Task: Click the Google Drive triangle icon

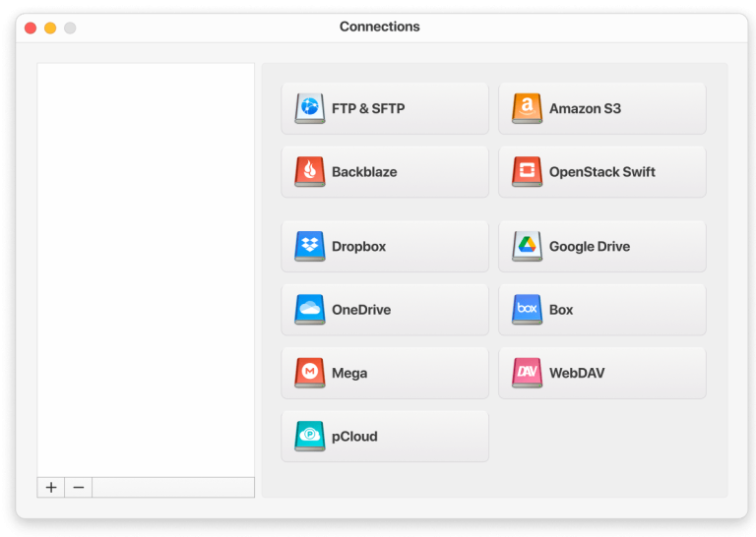Action: (528, 246)
